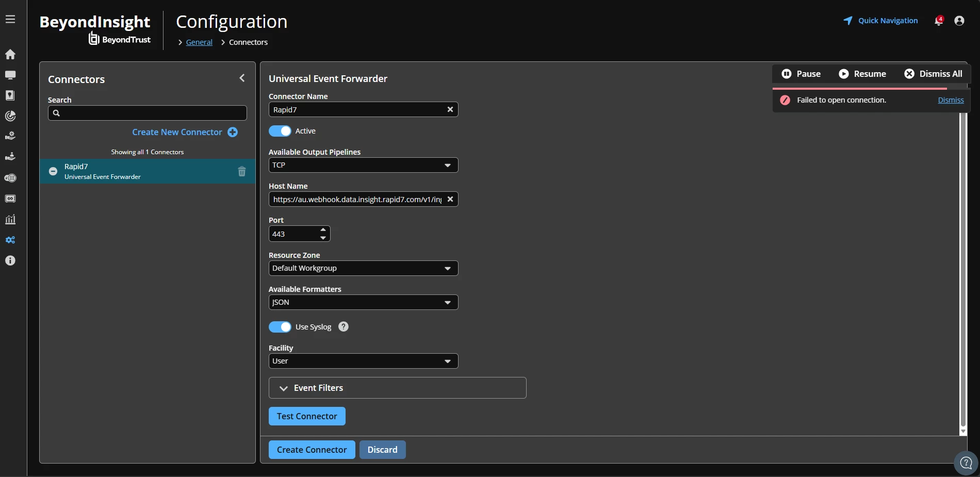Click the minus status icon beside Rapid7
This screenshot has height=477, width=980.
53,171
